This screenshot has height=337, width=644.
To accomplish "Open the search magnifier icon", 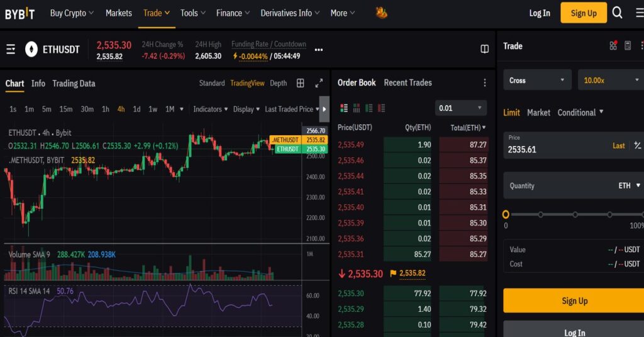I will click(618, 13).
